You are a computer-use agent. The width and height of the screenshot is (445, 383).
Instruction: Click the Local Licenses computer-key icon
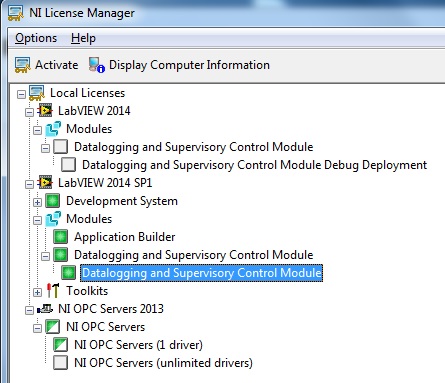(37, 93)
